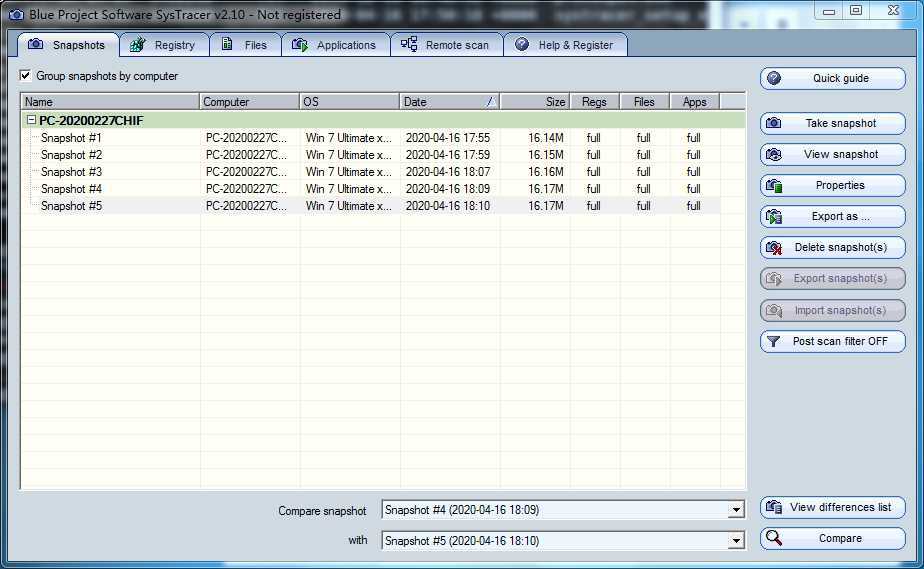The height and width of the screenshot is (569, 924).
Task: Open snapshot Properties
Action: (833, 186)
